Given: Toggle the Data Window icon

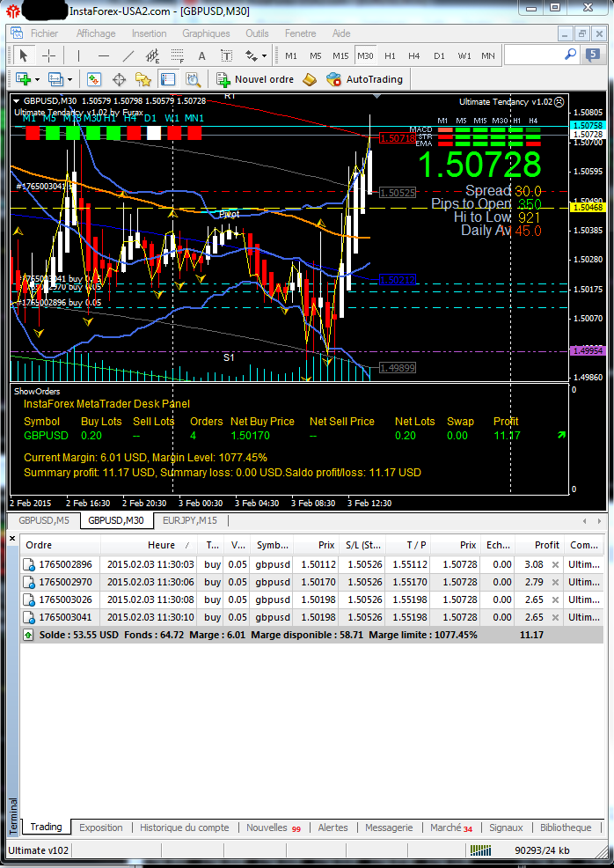Looking at the screenshot, I should pos(119,79).
